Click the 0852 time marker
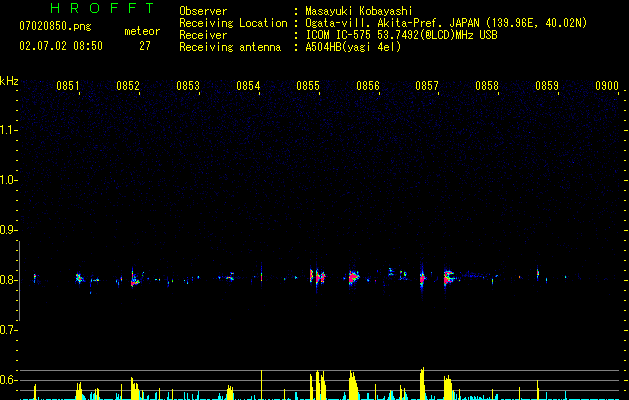 pos(128,85)
